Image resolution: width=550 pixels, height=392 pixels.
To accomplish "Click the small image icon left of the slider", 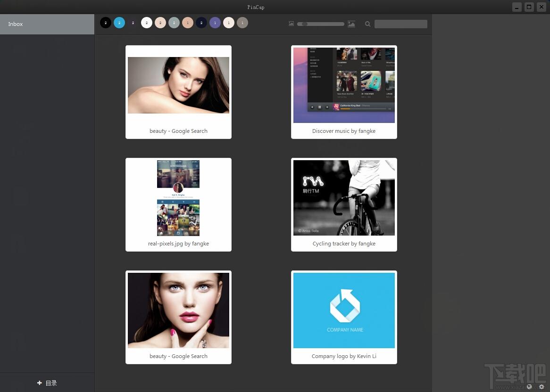I will pos(291,24).
